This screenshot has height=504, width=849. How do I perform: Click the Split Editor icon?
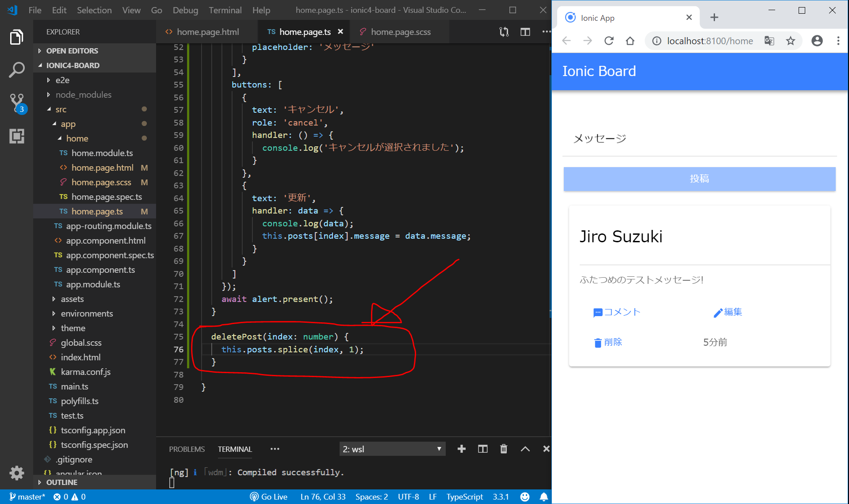[525, 32]
